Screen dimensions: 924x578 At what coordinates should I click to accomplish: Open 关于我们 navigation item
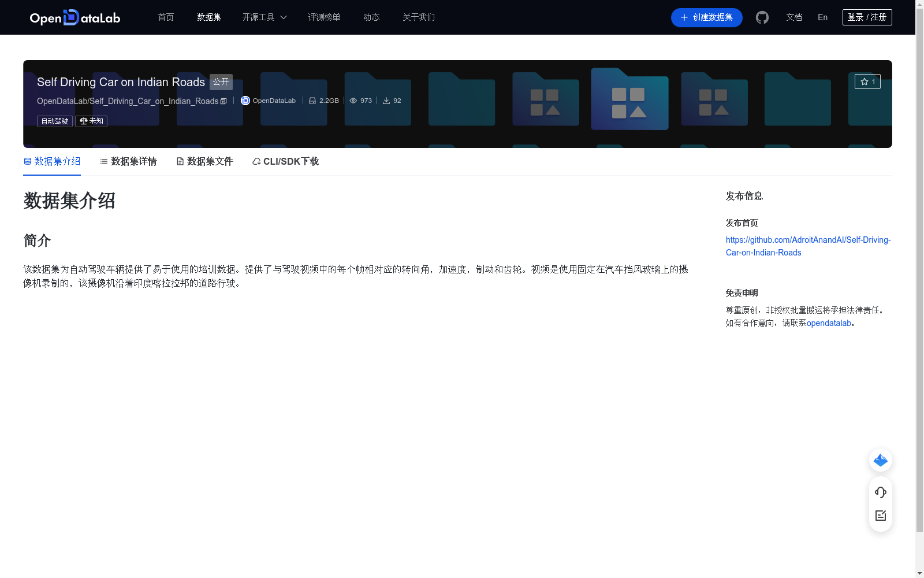pos(419,17)
